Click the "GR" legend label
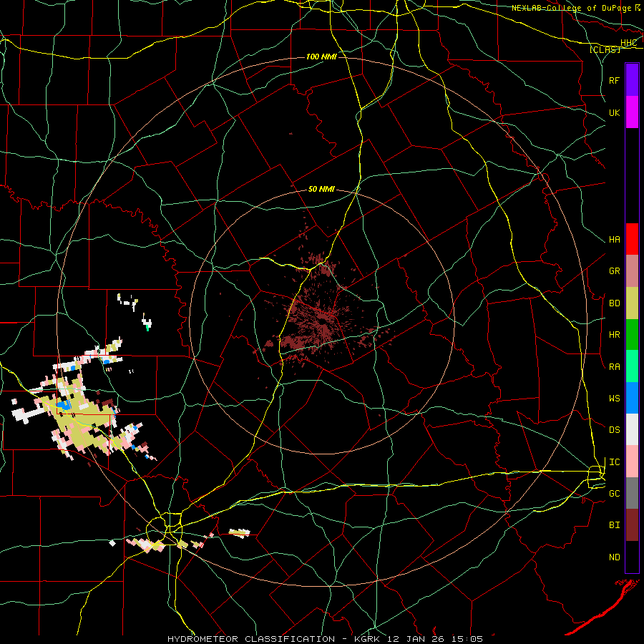Screen dimensions: 644x644 click(614, 271)
